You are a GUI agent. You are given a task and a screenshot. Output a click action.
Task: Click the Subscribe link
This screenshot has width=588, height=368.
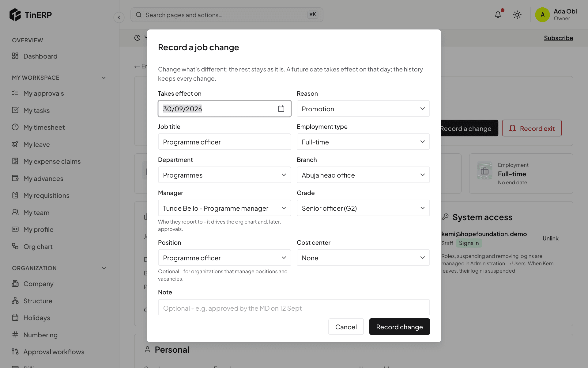click(x=558, y=38)
